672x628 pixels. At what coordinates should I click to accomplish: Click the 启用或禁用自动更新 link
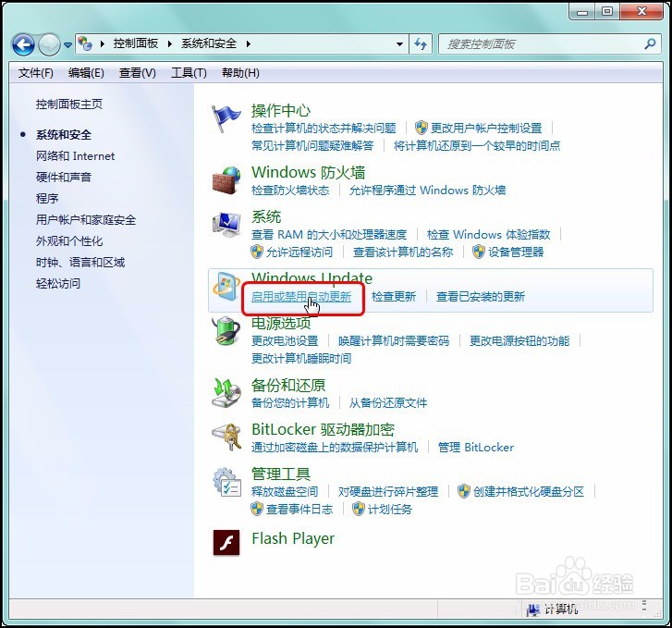[x=301, y=297]
